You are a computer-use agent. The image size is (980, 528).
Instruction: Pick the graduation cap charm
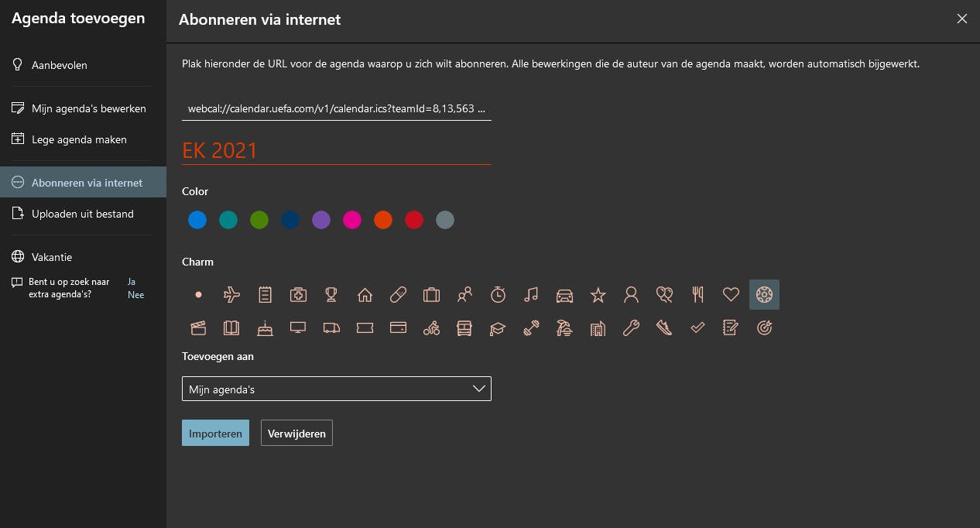tap(498, 328)
